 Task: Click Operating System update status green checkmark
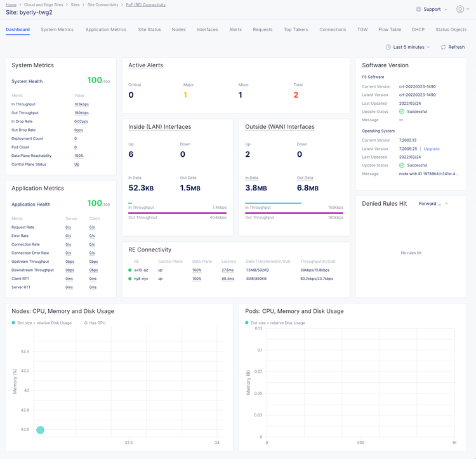point(402,165)
